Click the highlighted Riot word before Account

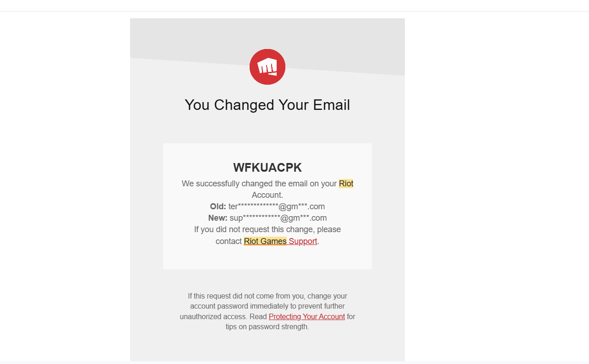pos(346,184)
